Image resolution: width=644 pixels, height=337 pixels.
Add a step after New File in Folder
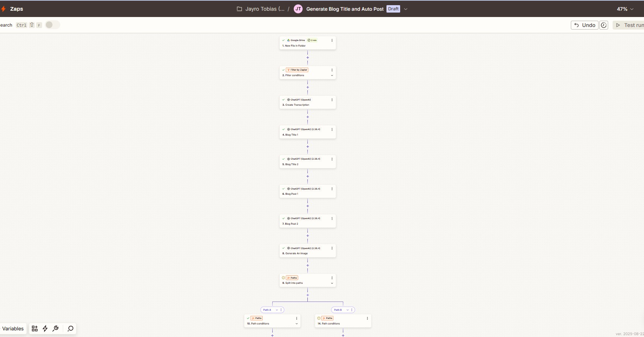[x=307, y=58]
